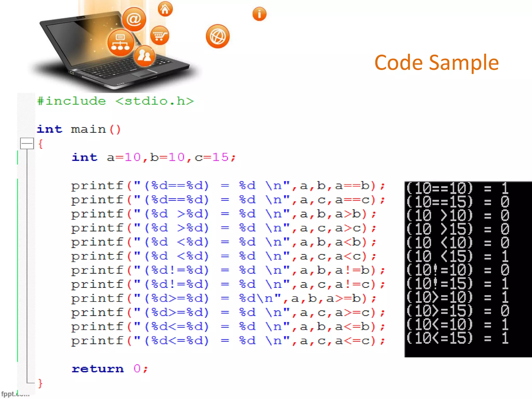
Task: Click printf line ending with a<c
Action: point(224,256)
